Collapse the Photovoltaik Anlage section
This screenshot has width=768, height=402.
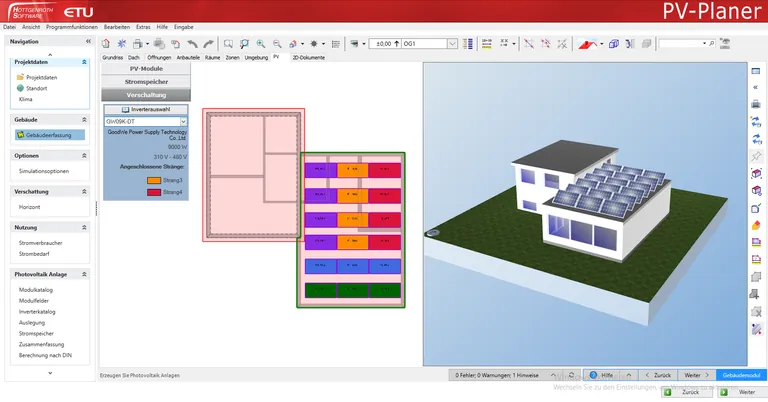pyautogui.click(x=85, y=274)
